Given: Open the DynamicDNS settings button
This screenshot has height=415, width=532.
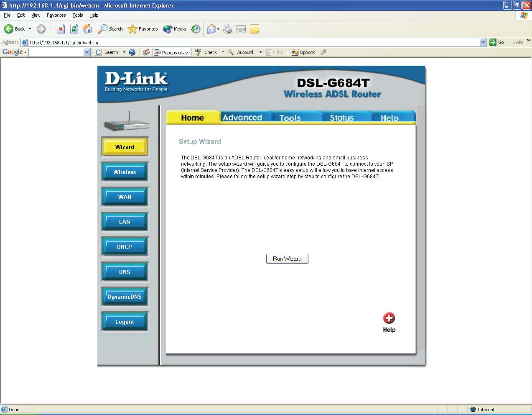Looking at the screenshot, I should [x=125, y=297].
